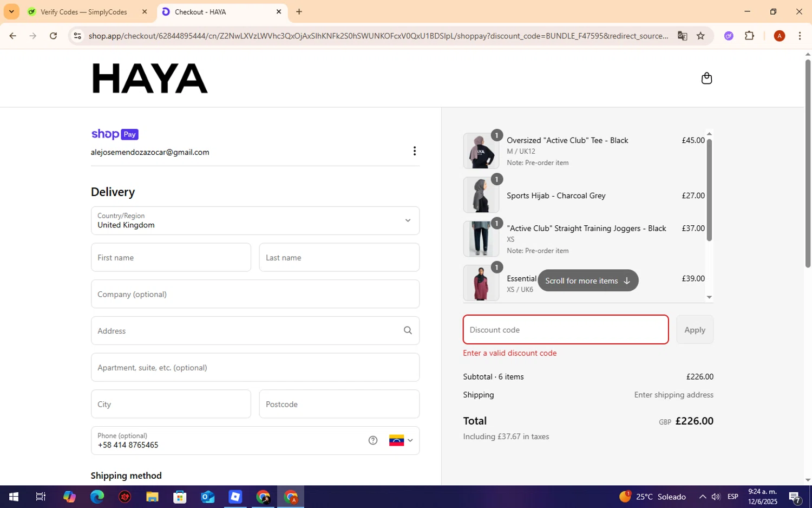Bookmark this page with the star icon
The height and width of the screenshot is (508, 812).
(700, 36)
